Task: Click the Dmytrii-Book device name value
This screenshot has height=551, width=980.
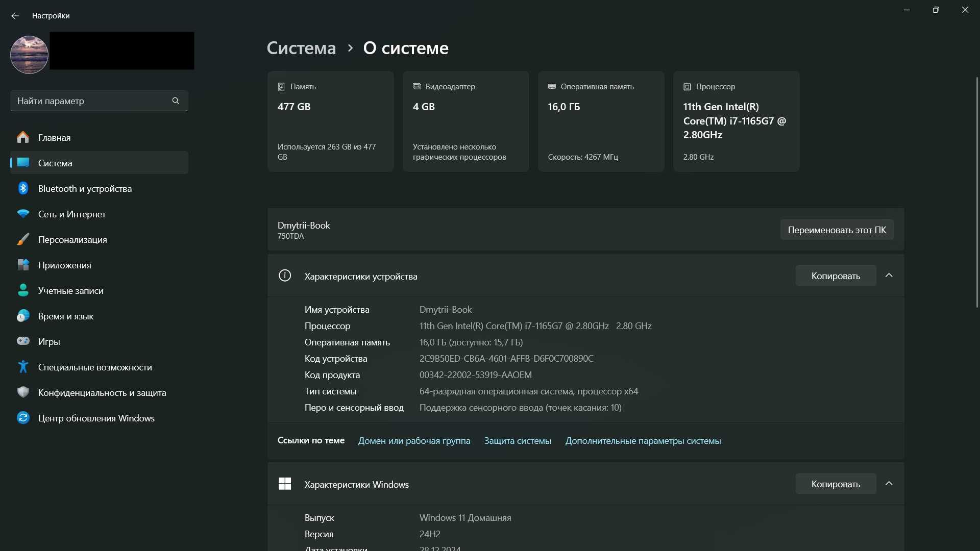Action: point(446,310)
